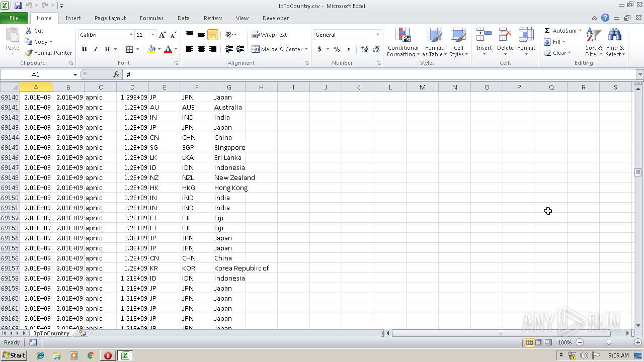Switch to Page Layout view in status bar

[539, 342]
